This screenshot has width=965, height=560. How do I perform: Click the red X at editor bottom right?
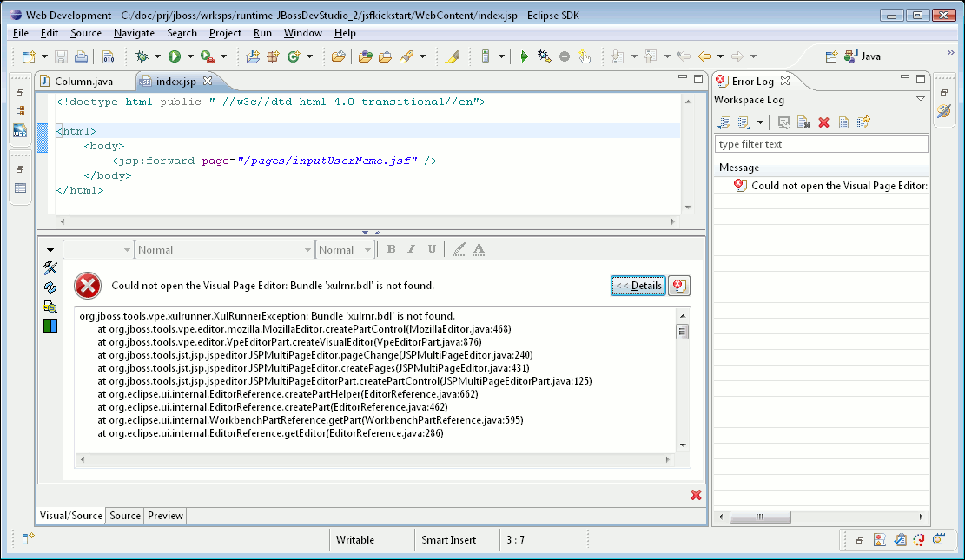(696, 495)
